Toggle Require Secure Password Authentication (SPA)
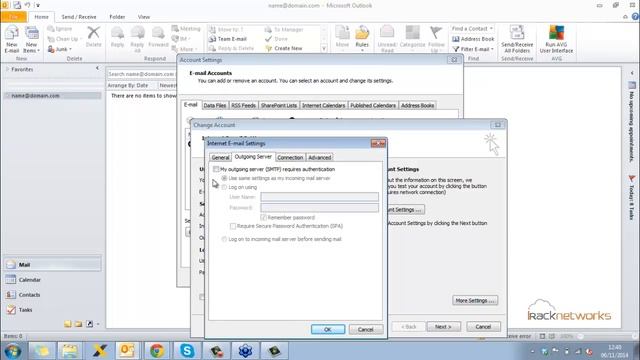This screenshot has width=640, height=360. [233, 226]
